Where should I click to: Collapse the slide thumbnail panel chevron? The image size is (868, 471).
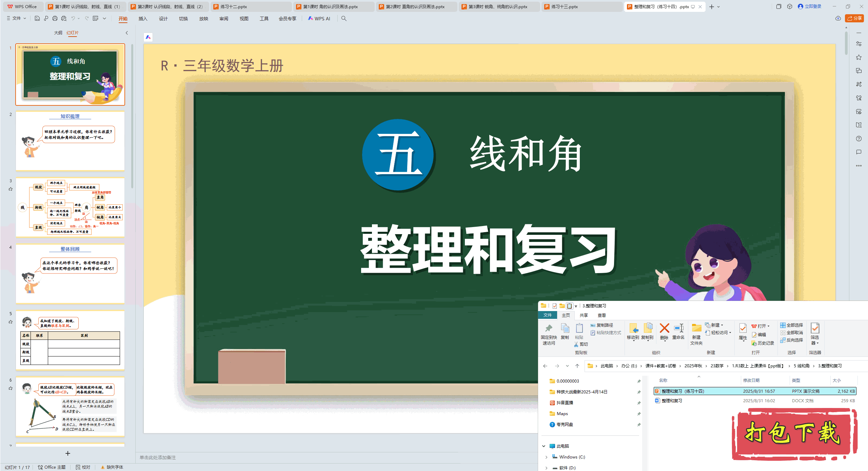[x=127, y=33]
